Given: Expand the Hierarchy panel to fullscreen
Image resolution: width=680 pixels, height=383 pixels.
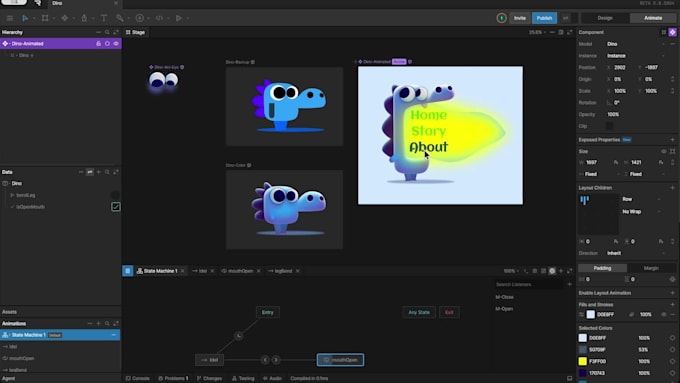Looking at the screenshot, I should (x=116, y=32).
